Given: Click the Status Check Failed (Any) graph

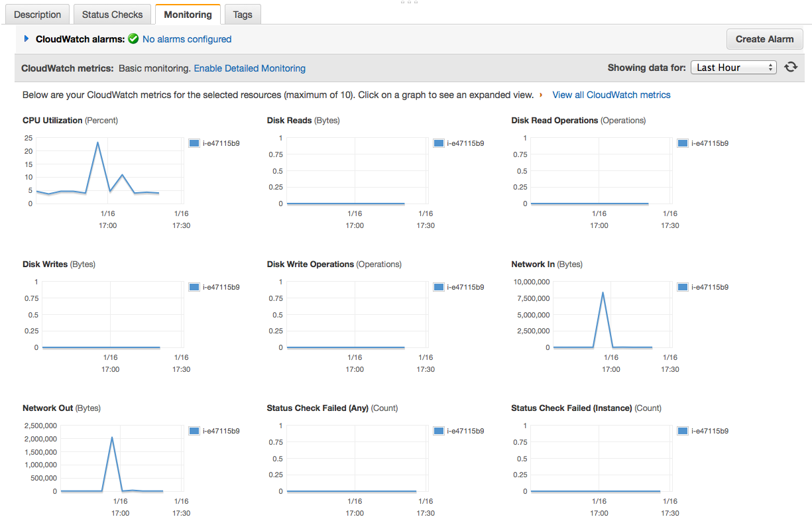Looking at the screenshot, I should pyautogui.click(x=357, y=459).
